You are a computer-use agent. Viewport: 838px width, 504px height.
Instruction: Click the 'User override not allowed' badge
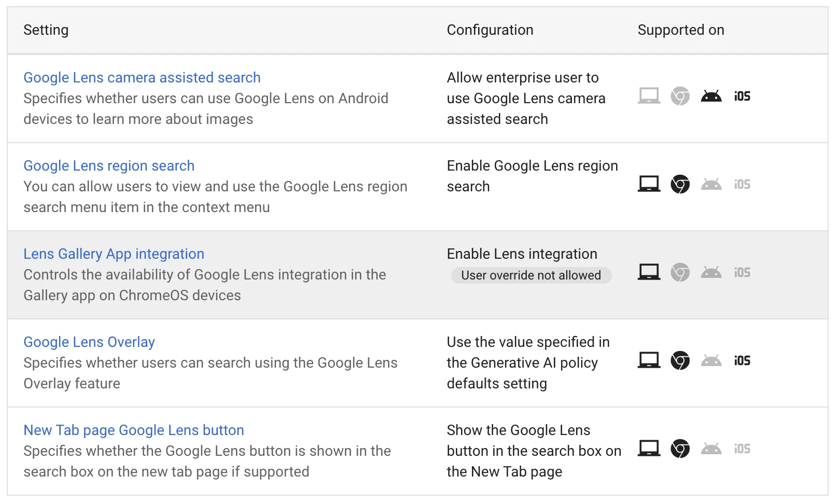531,275
